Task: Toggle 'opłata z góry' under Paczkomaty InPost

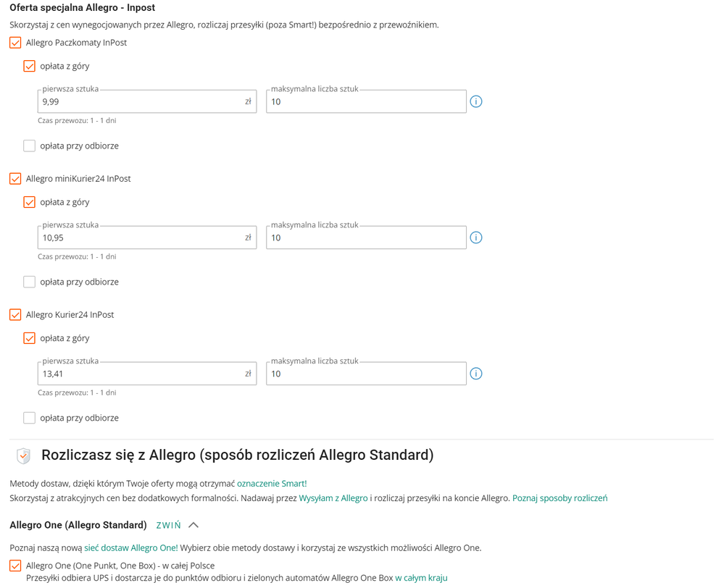Action: pos(29,66)
